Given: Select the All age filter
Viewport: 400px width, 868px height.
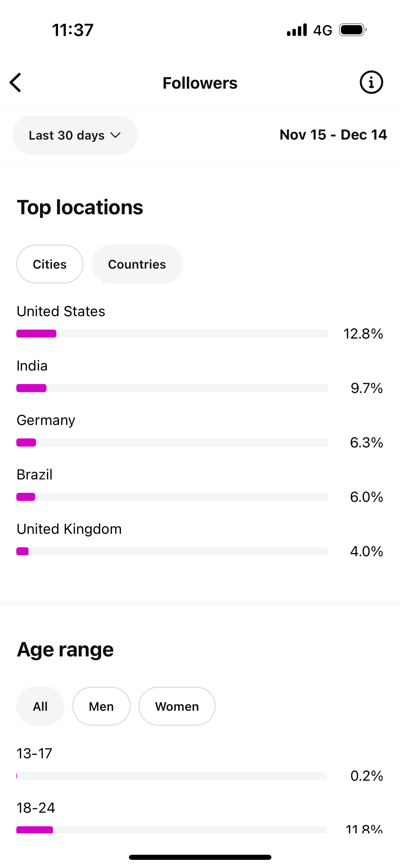Looking at the screenshot, I should coord(40,706).
